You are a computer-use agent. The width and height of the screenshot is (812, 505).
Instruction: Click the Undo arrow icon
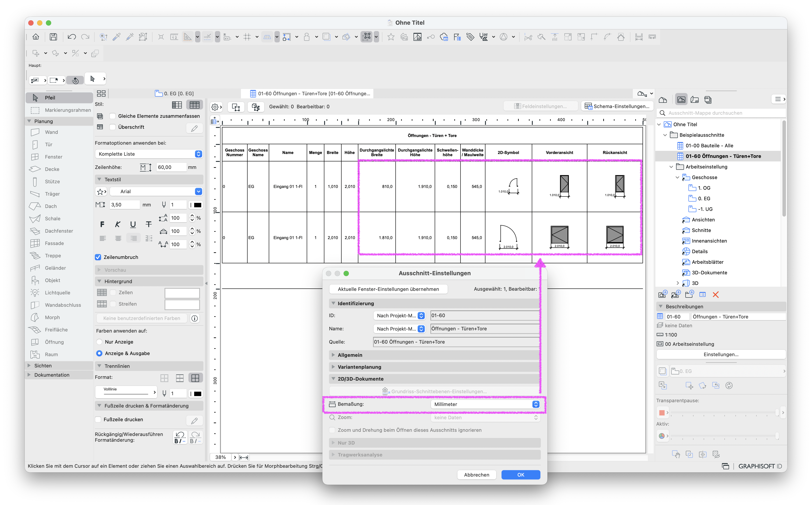(71, 37)
